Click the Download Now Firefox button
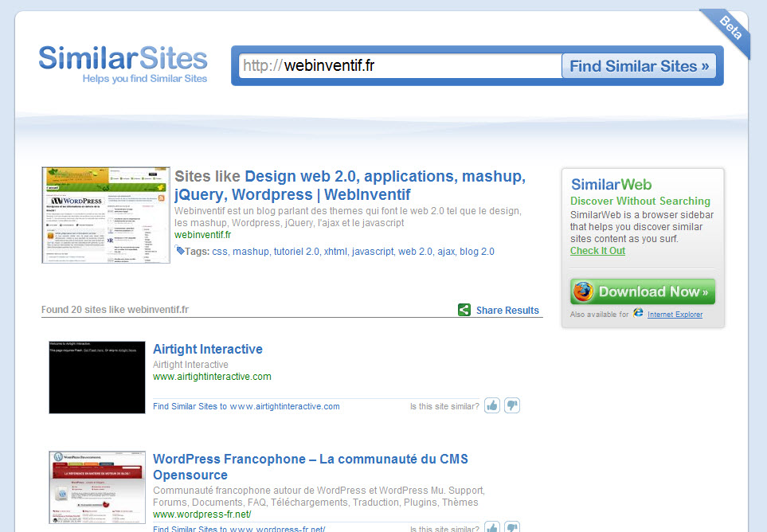767x532 pixels. pos(643,291)
